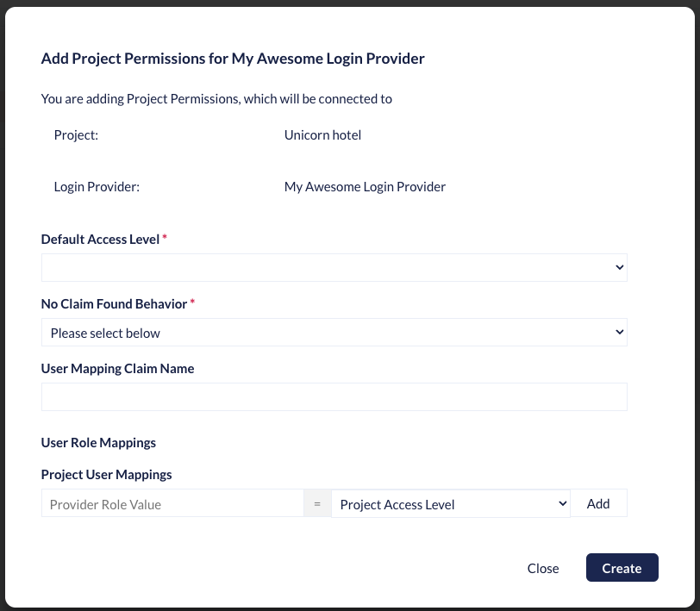The image size is (700, 611).
Task: Open the Project Access Level dropdown
Action: (450, 504)
